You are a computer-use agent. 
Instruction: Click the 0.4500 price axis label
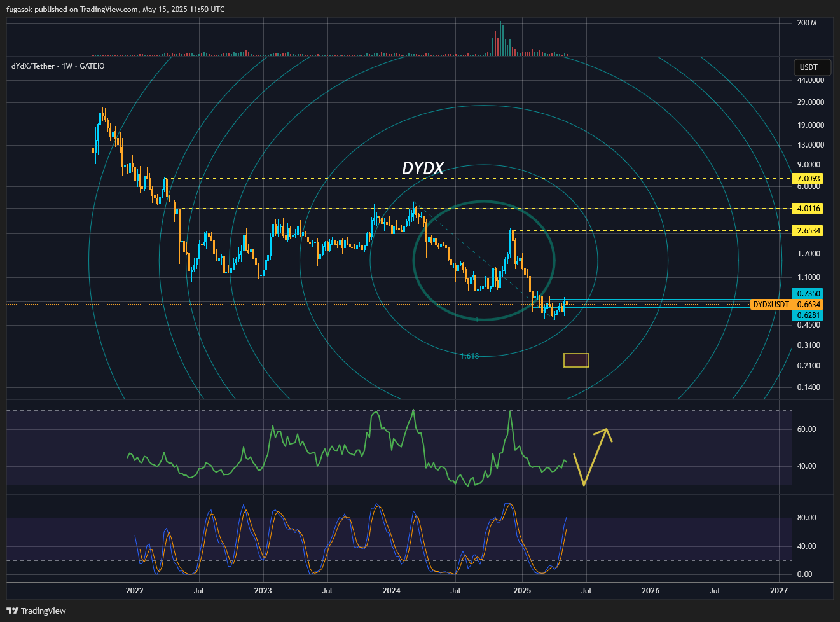click(x=809, y=325)
